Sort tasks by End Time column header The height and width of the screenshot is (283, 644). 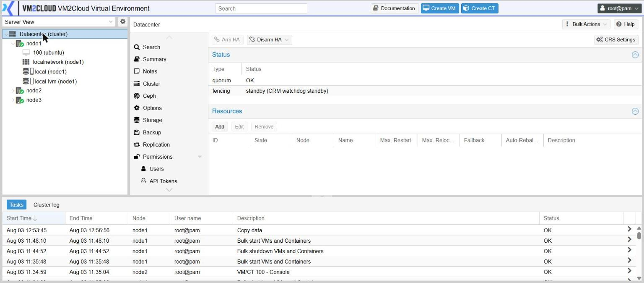pyautogui.click(x=96, y=218)
